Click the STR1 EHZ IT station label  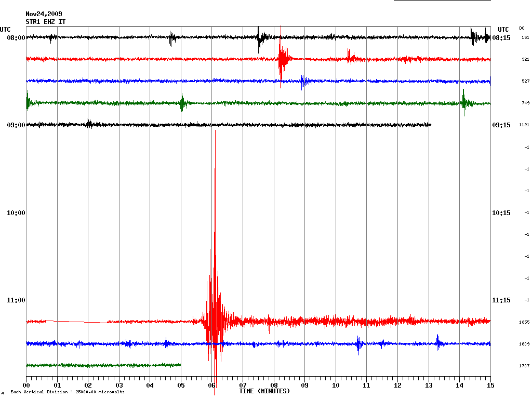[46, 22]
